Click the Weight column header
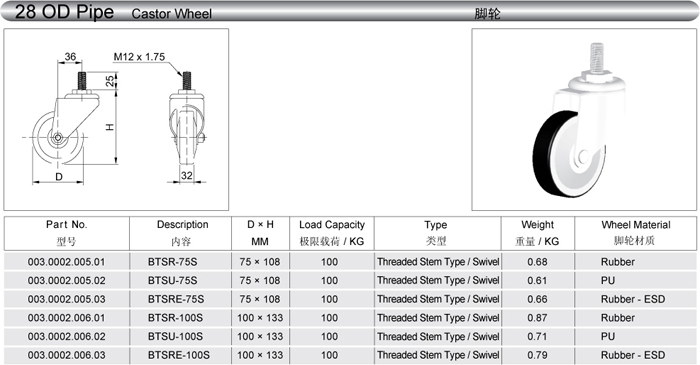700x365 pixels. 538,233
